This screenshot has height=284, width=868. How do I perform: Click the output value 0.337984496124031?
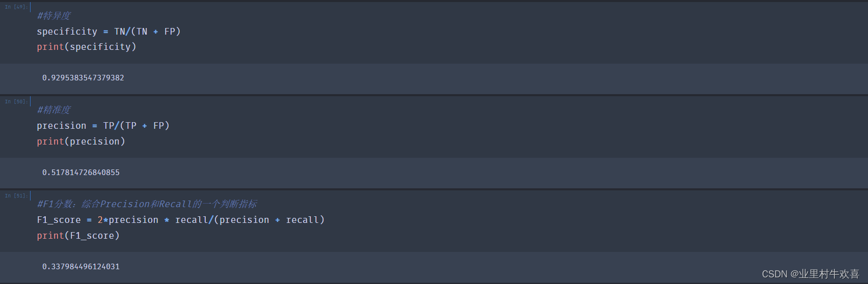[x=80, y=267]
